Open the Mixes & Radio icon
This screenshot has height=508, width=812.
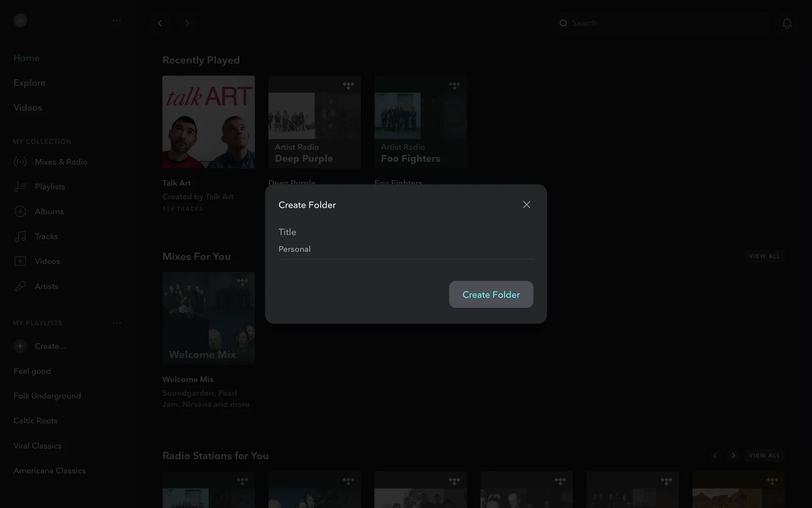pyautogui.click(x=20, y=162)
